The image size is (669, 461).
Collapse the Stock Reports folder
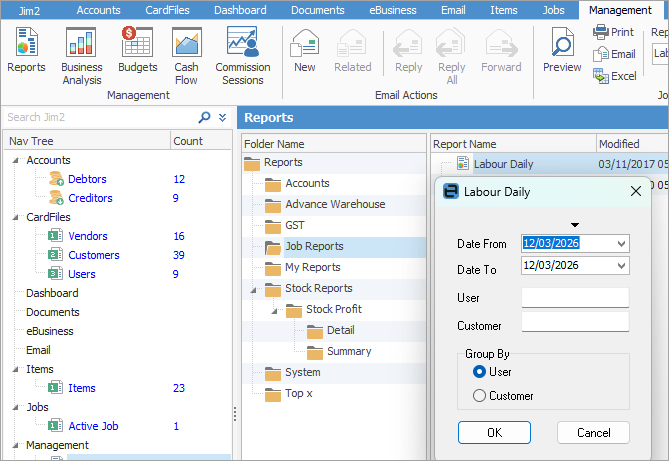253,290
